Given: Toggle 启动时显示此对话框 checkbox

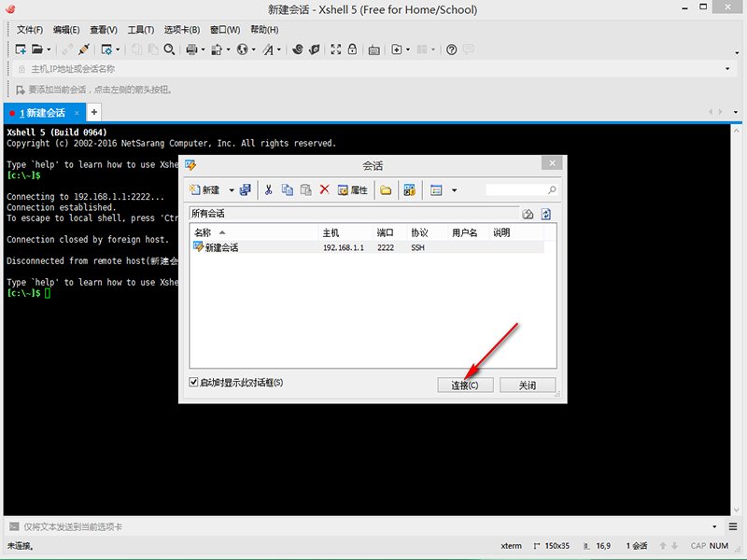Looking at the screenshot, I should (194, 383).
